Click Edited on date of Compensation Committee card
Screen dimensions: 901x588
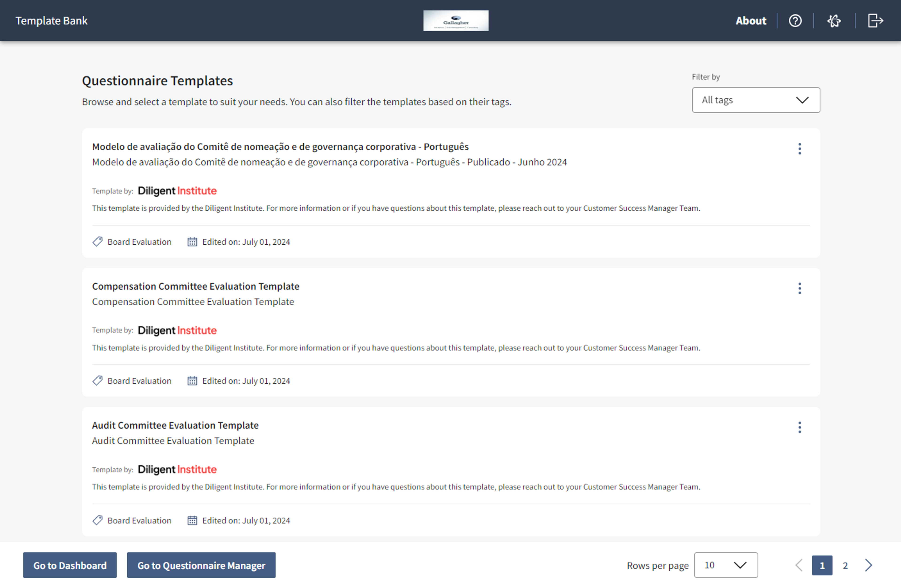pos(246,381)
